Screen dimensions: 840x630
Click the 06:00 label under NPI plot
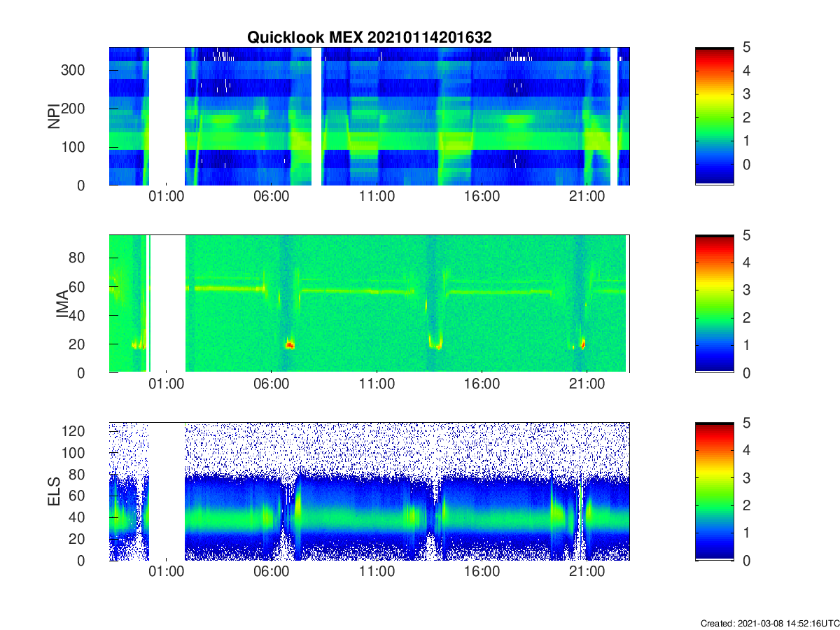click(x=272, y=197)
